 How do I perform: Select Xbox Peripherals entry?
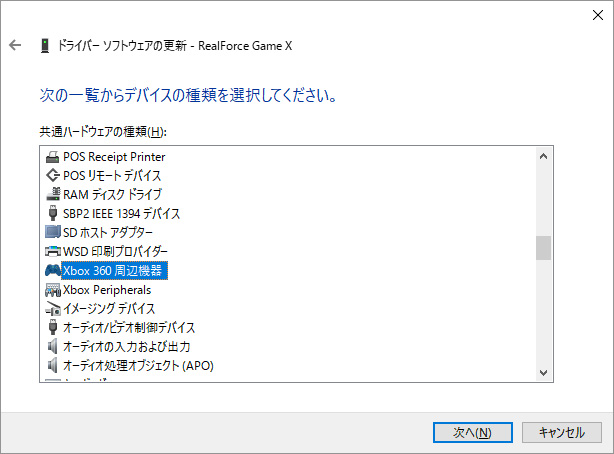[107, 290]
